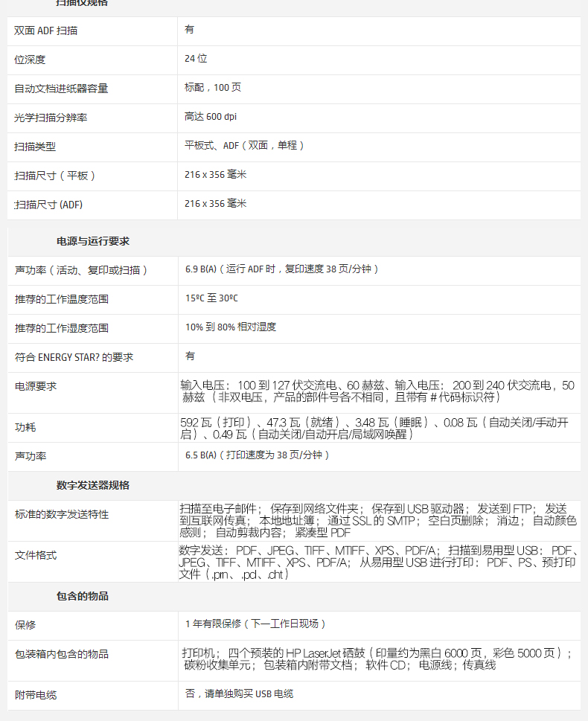Viewport: 588px width, 721px height.
Task: Click the '光学扫描分辨率' label
Action: (51, 118)
